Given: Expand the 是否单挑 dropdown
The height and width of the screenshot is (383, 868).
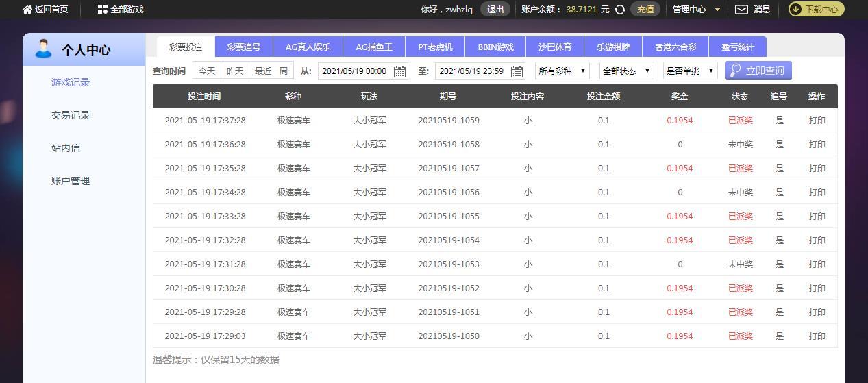Looking at the screenshot, I should 691,71.
